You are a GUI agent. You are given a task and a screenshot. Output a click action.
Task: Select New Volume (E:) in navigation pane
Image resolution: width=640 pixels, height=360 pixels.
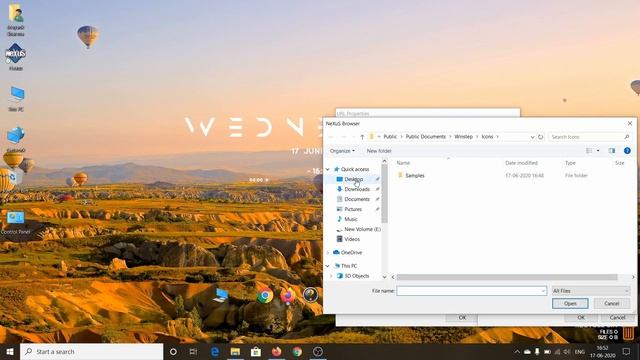(362, 229)
